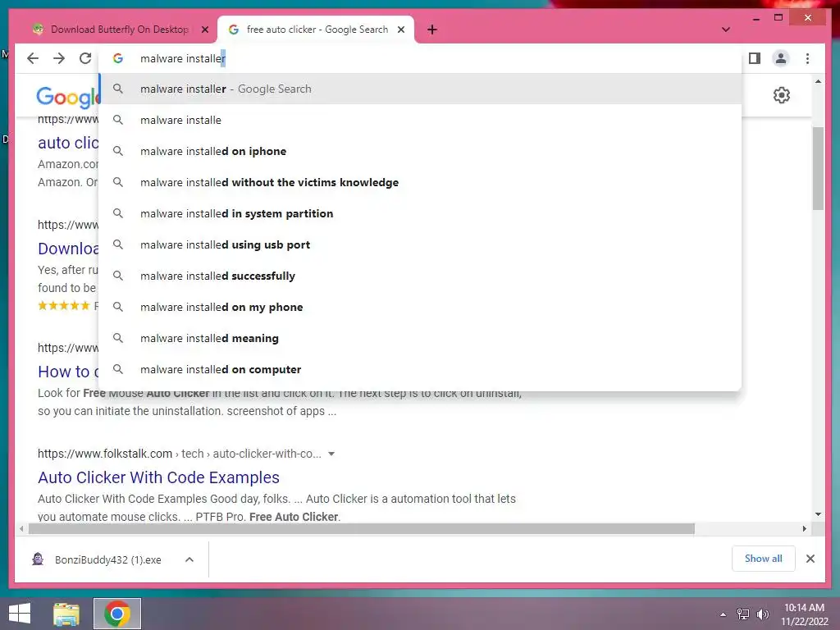Image resolution: width=840 pixels, height=630 pixels.
Task: Open the Chrome side panel
Action: pyautogui.click(x=755, y=58)
